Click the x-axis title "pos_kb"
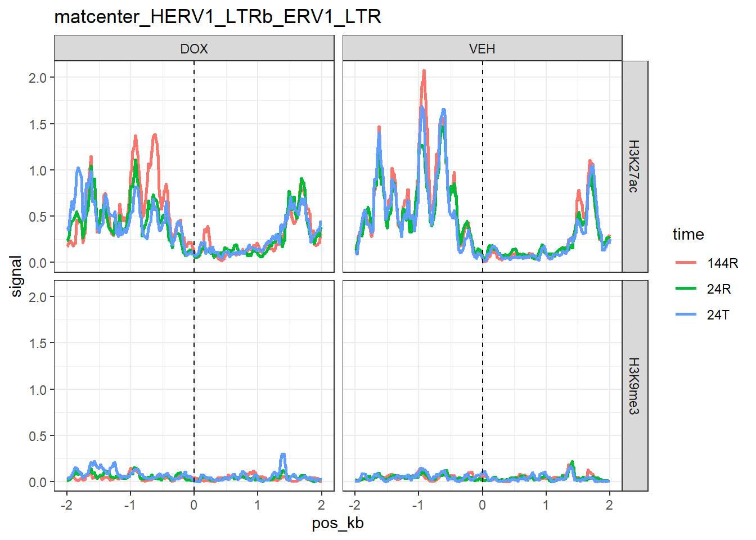Screen dimensions: 756x540 pos(337,523)
